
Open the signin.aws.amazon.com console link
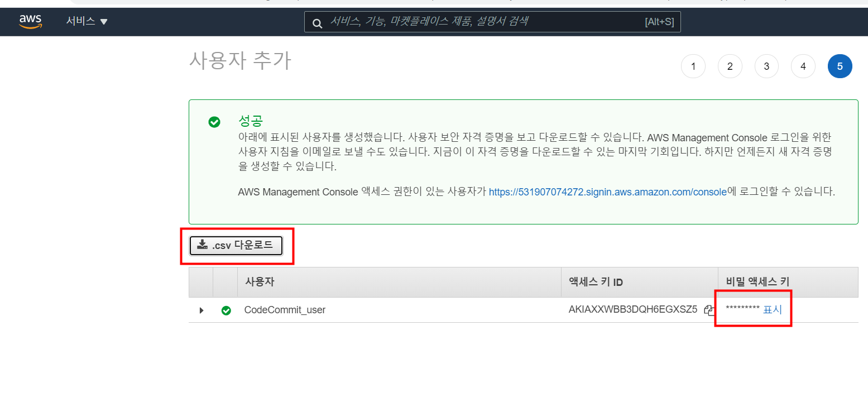[608, 192]
